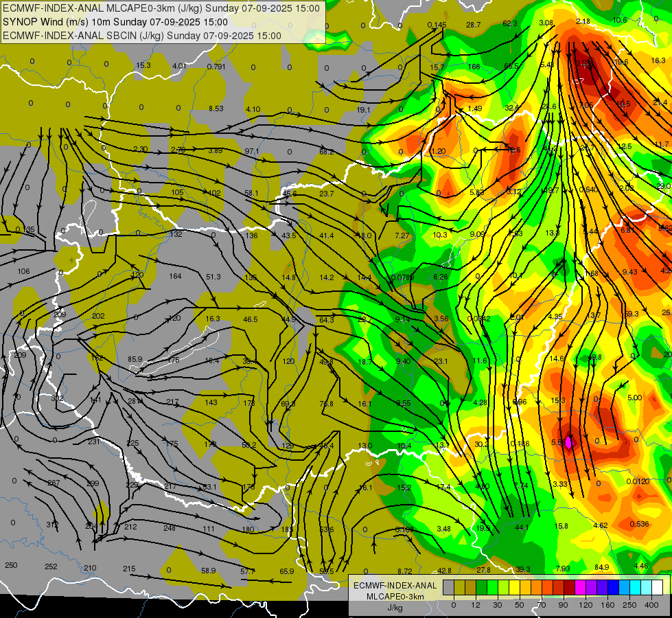
Task: Click the J/kg unit label in legend
Action: tap(395, 608)
